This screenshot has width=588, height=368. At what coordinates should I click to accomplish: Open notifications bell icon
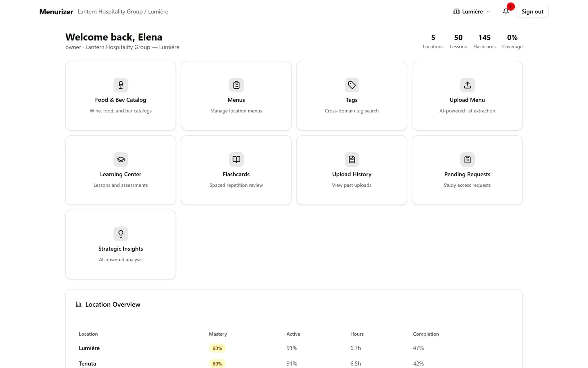[x=506, y=11]
